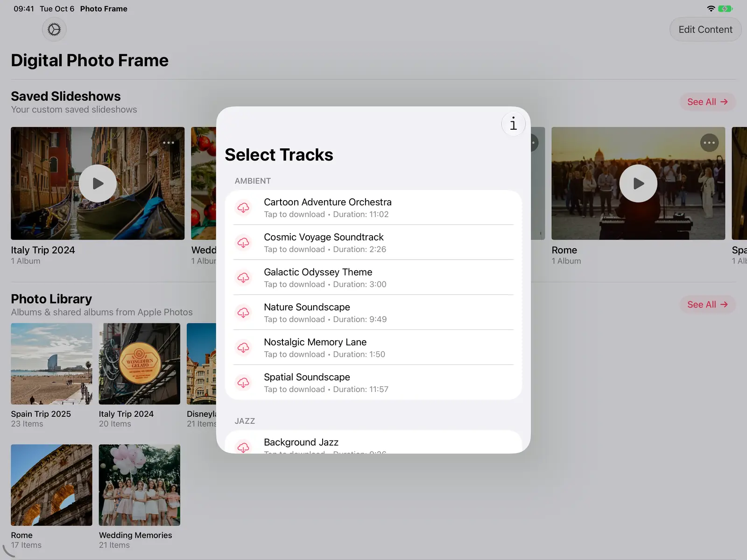Click the 'Select Tracks' heading
The width and height of the screenshot is (747, 560).
[x=279, y=155]
